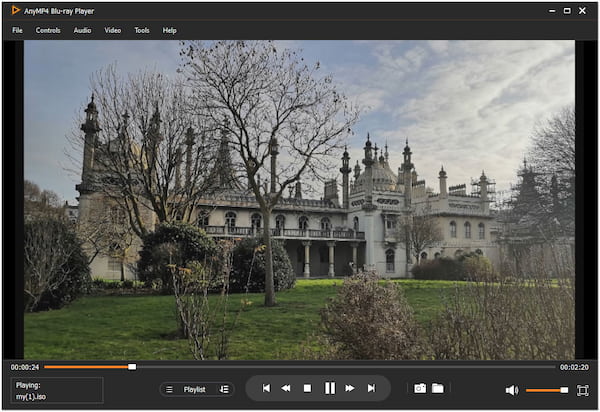The height and width of the screenshot is (412, 600).
Task: Pause the video playback
Action: click(329, 388)
